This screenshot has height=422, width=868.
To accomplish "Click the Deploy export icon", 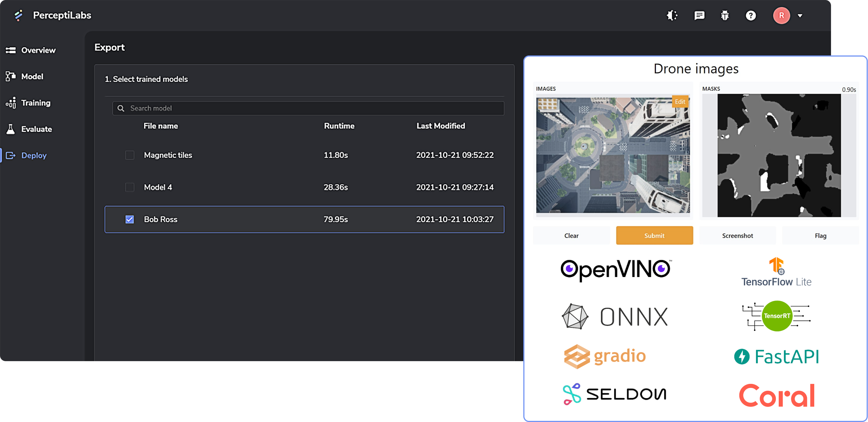I will point(11,155).
